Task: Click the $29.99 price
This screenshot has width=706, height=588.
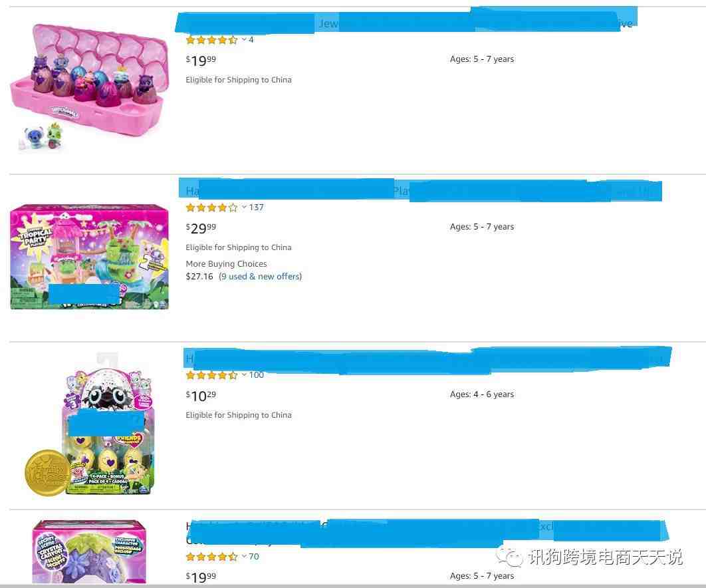Action: pos(201,228)
